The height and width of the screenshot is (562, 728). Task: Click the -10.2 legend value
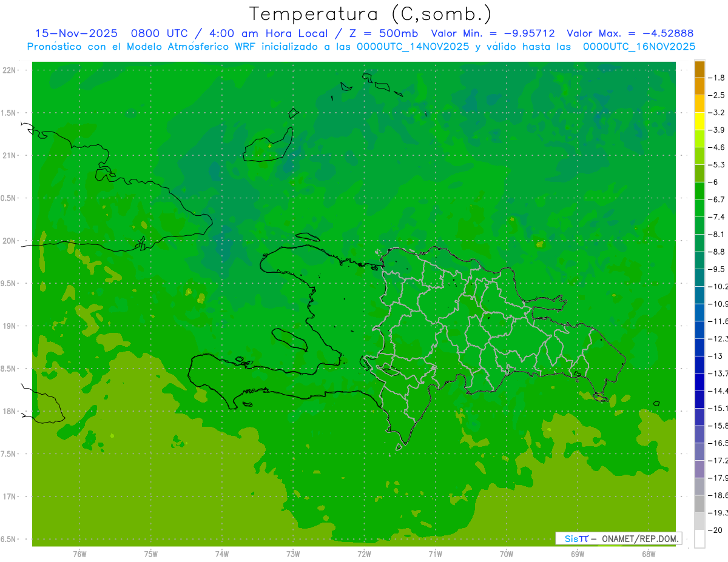(x=718, y=286)
